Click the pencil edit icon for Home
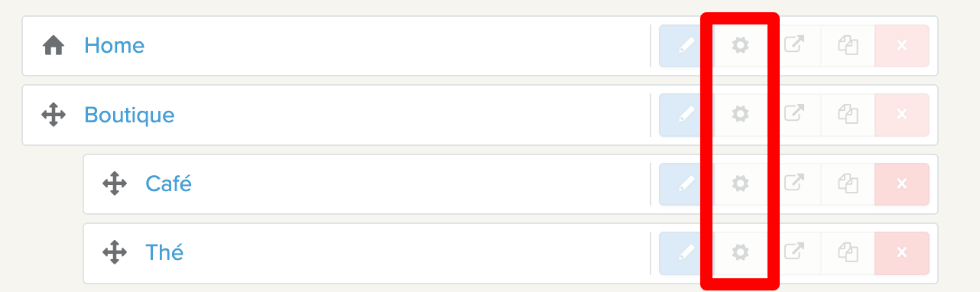The image size is (980, 292). (686, 46)
